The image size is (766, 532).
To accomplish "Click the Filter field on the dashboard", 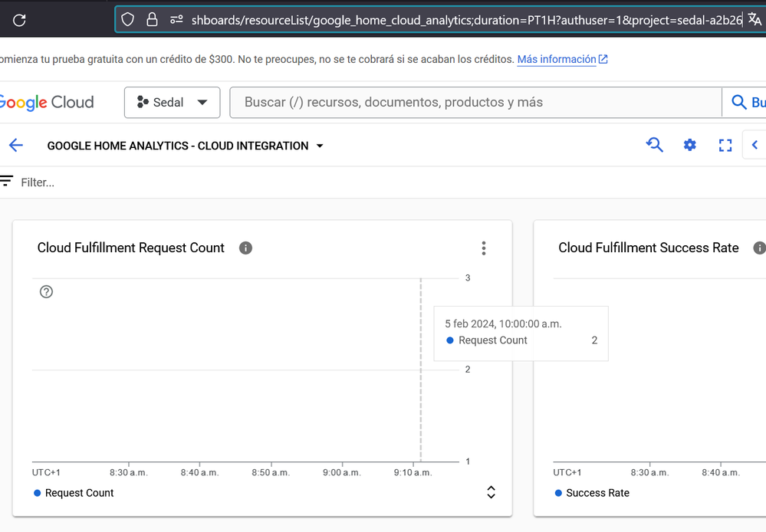I will [38, 182].
